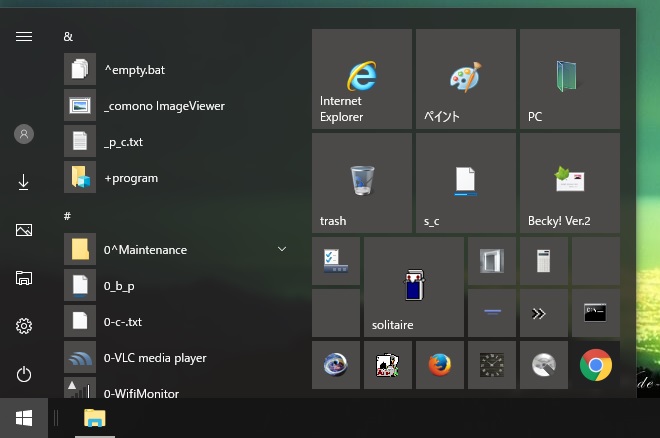Launch the Becky! Ver.2 mail tile
The image size is (660, 438).
[570, 183]
